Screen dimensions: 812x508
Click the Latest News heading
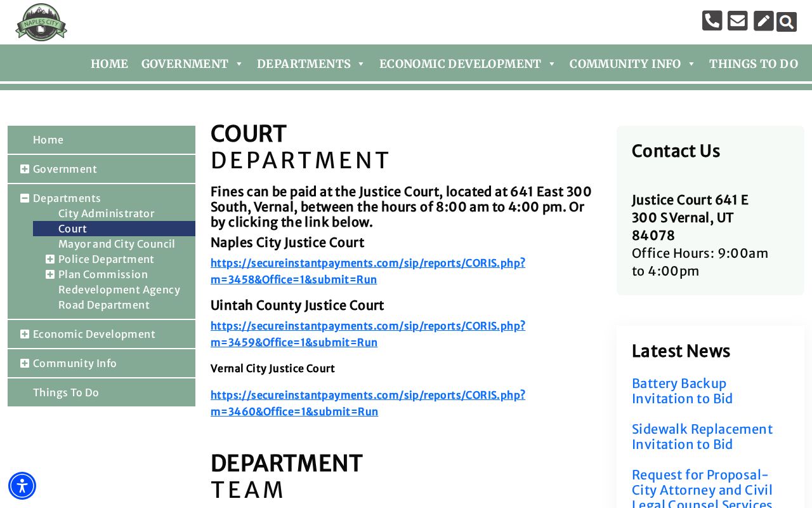[x=681, y=351]
